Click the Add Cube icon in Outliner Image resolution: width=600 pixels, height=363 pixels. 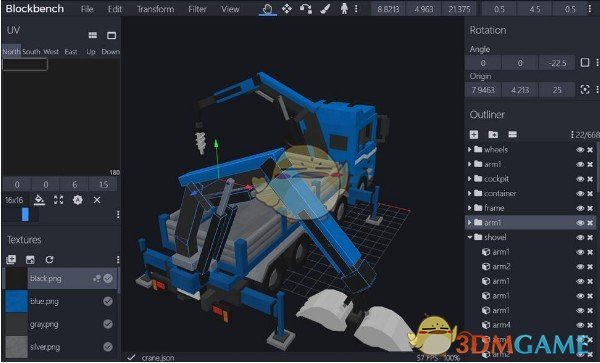tap(474, 134)
